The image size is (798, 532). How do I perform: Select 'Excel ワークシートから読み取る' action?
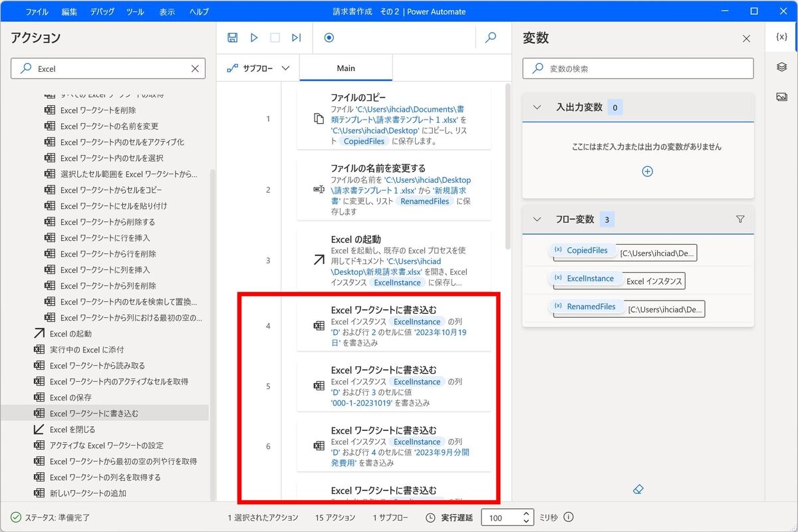coord(97,366)
